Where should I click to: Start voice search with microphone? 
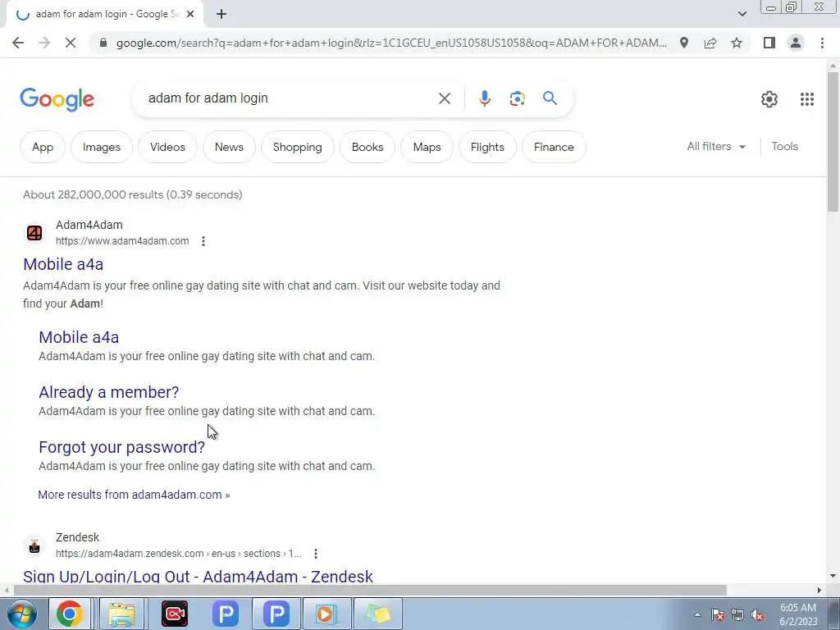(x=484, y=98)
